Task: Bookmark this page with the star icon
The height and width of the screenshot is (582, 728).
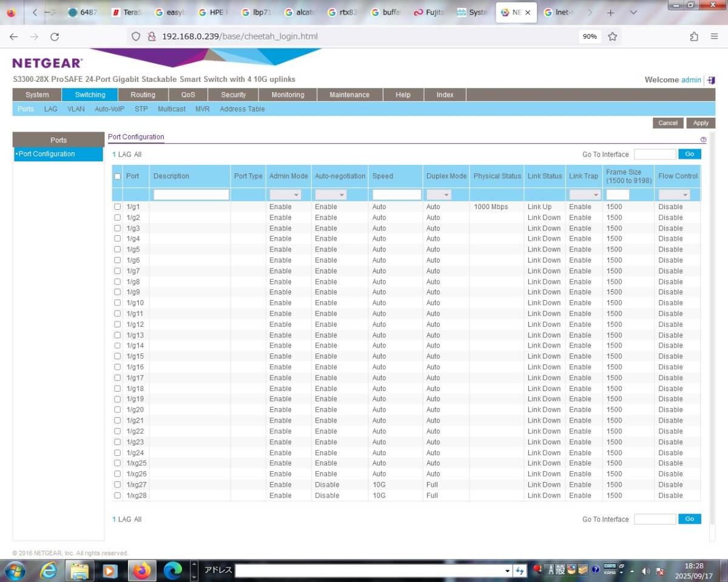Action: click(613, 36)
